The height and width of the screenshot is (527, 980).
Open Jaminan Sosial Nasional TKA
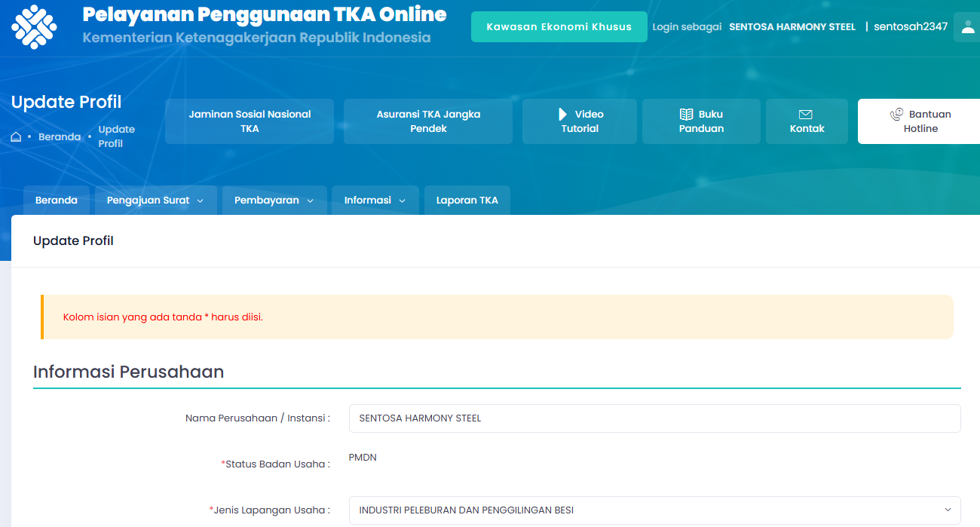point(250,121)
